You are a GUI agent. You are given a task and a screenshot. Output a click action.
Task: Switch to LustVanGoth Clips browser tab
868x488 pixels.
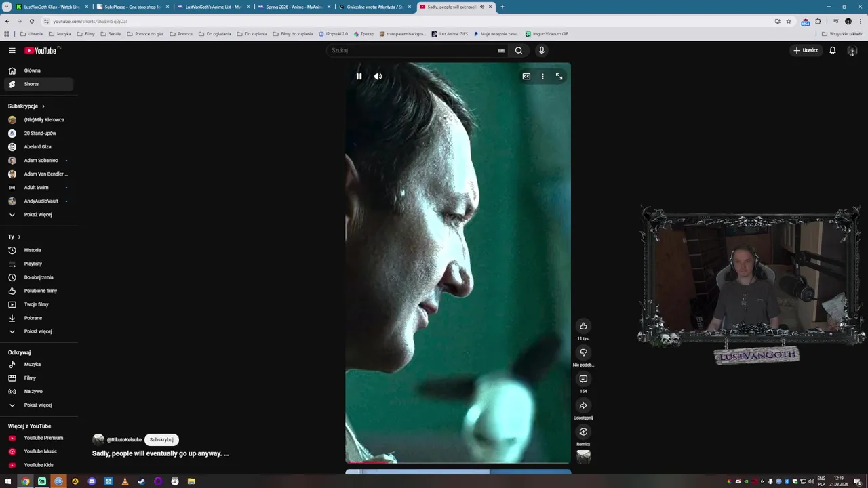pos(52,7)
